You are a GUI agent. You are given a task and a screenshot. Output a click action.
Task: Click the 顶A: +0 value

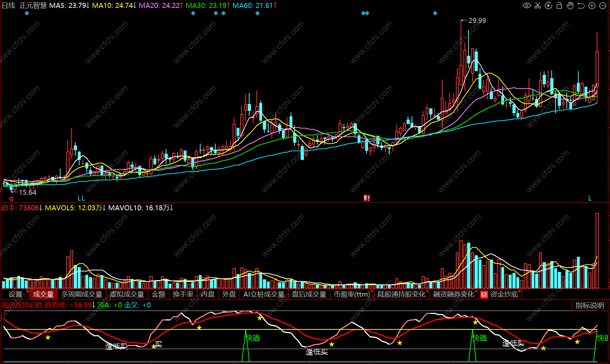(x=110, y=305)
